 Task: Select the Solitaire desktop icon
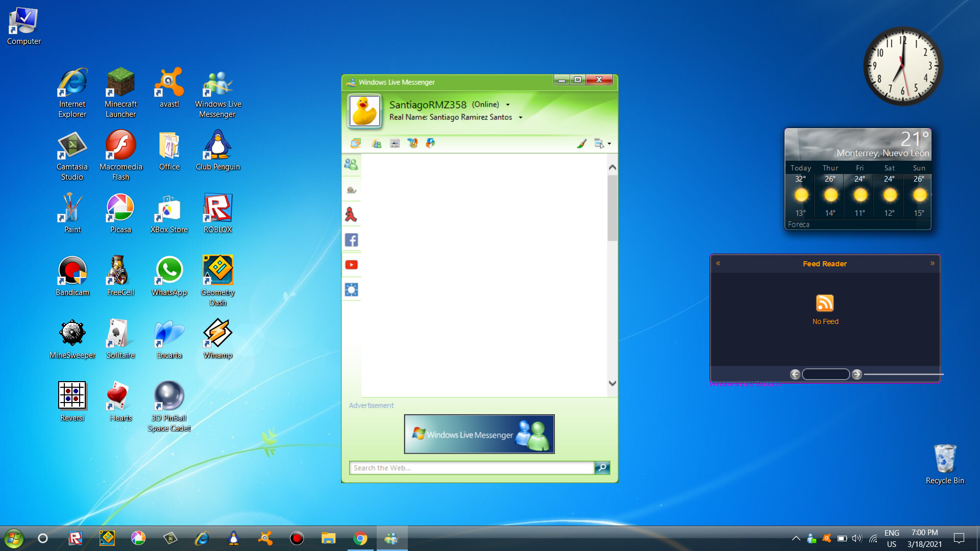(121, 339)
